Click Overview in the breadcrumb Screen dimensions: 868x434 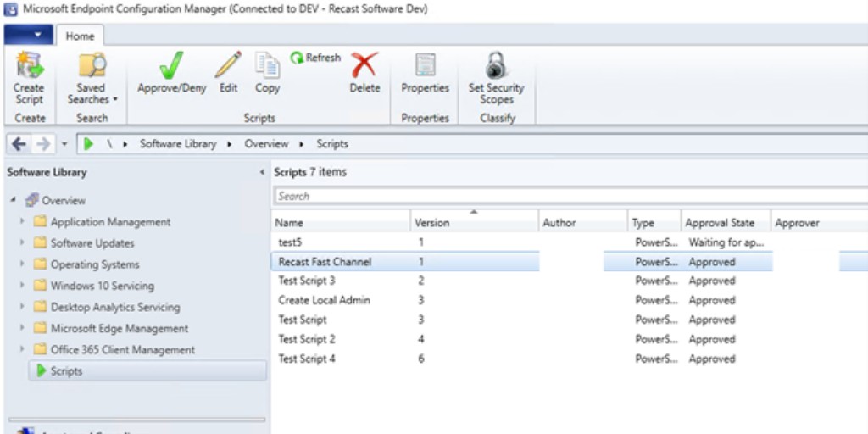tap(266, 144)
